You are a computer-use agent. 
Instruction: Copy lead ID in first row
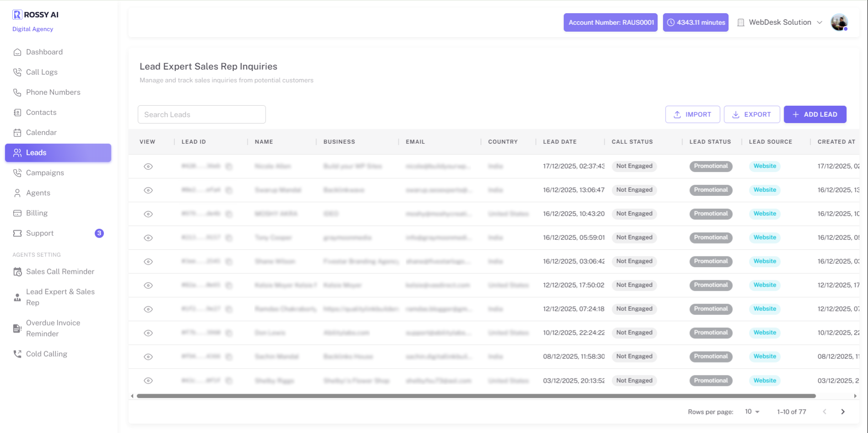click(229, 167)
